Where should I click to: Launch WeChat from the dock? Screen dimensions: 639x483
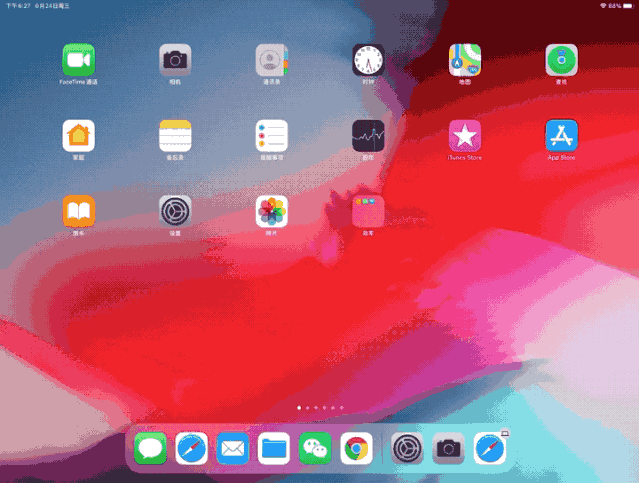[x=315, y=448]
